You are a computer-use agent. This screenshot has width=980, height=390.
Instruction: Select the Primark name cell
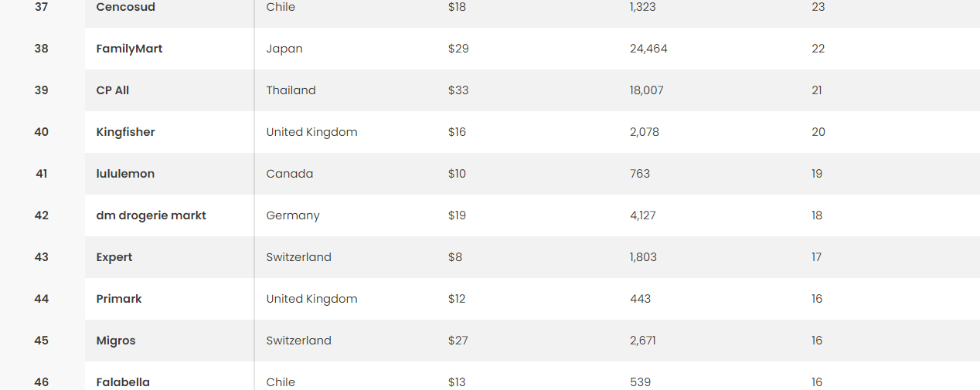click(x=119, y=299)
